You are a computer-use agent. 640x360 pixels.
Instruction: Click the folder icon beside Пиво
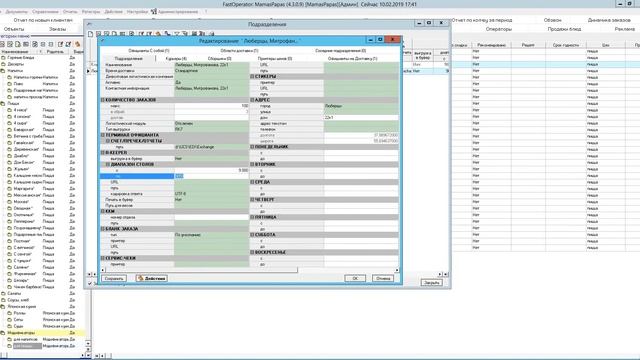10,84
